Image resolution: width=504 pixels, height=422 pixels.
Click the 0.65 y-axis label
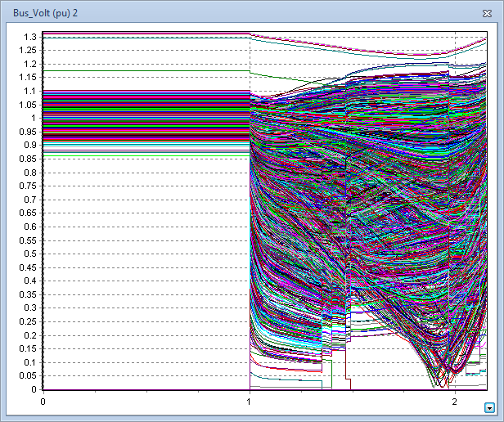28,213
